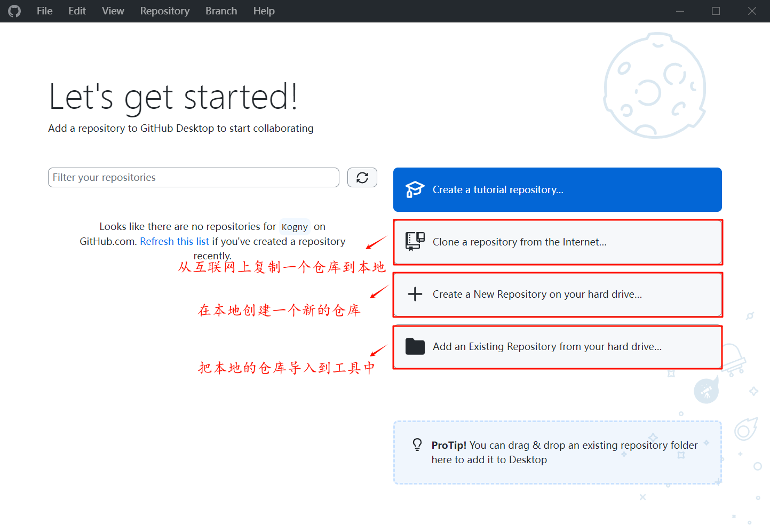770x532 pixels.
Task: Click the plus icon for new repository
Action: point(415,294)
